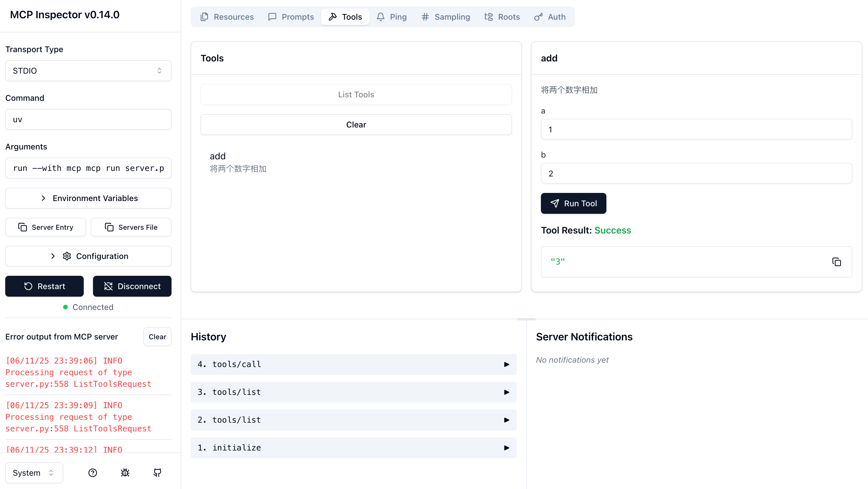Clear the error output log

157,337
